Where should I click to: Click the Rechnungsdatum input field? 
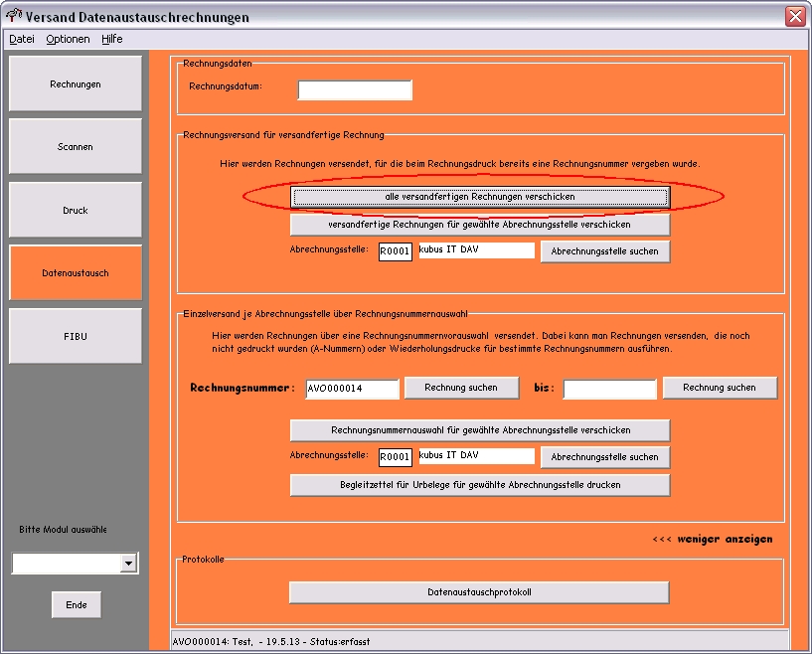tap(355, 90)
